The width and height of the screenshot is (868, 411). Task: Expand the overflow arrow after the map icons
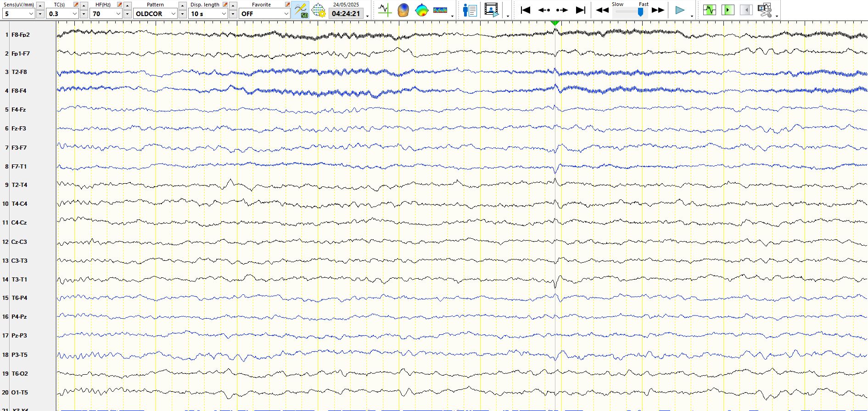point(453,16)
